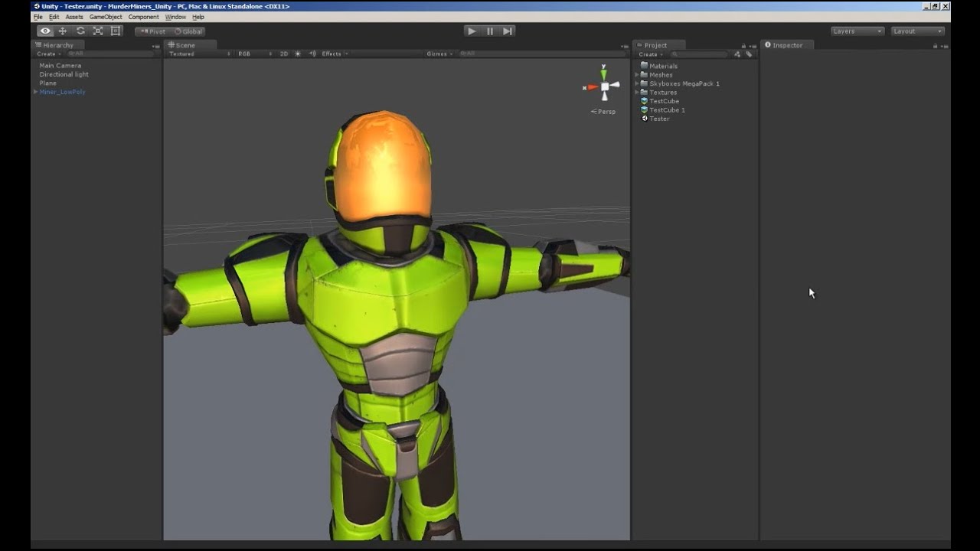Open the Assets menu
The height and width of the screenshot is (551, 980).
(74, 17)
